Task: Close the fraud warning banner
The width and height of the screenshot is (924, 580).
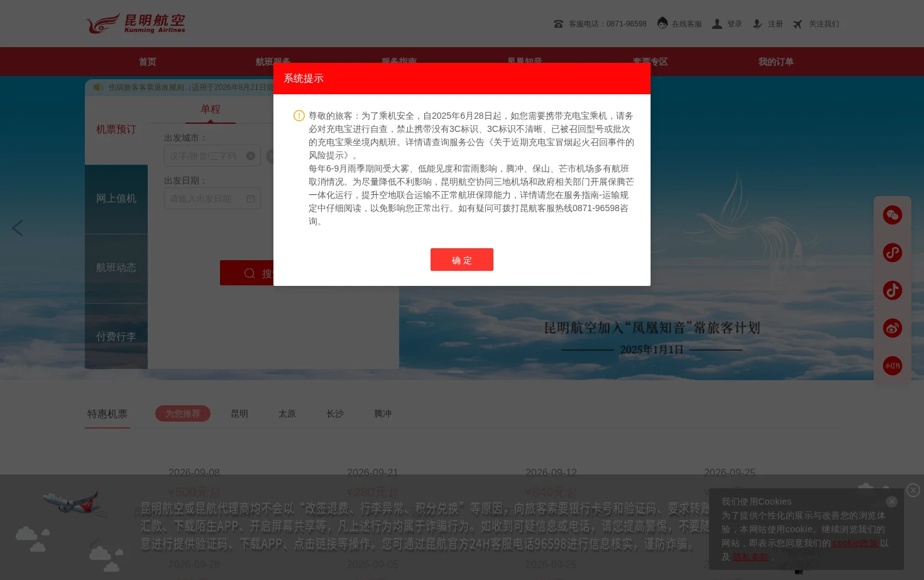Action: tap(913, 490)
